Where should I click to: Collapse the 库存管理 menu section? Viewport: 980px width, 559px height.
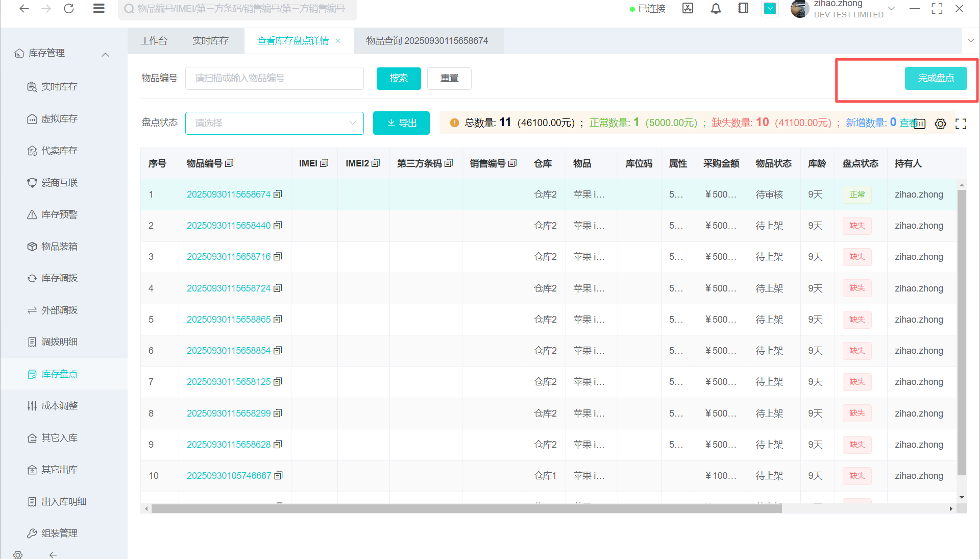point(106,55)
